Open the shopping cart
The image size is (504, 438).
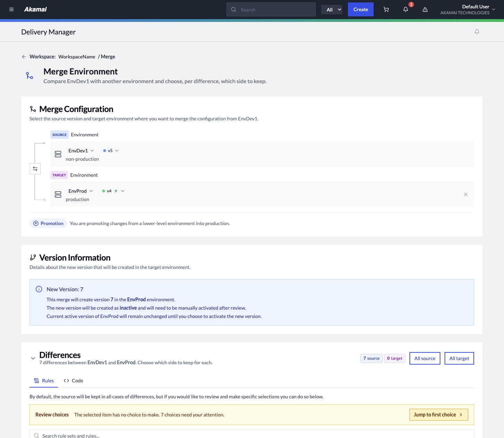pos(386,10)
